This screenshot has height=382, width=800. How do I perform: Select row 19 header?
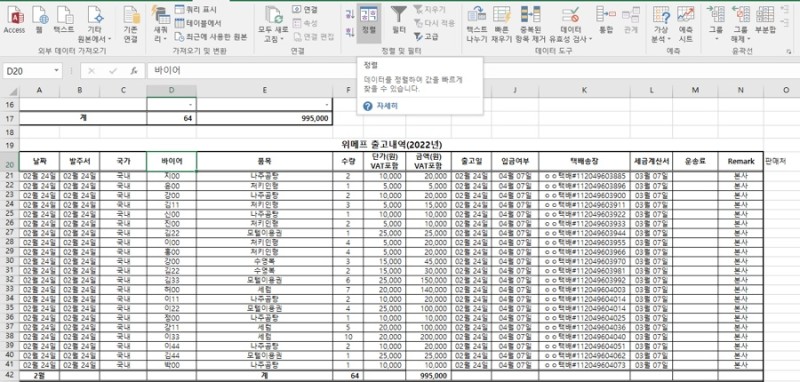pyautogui.click(x=10, y=145)
